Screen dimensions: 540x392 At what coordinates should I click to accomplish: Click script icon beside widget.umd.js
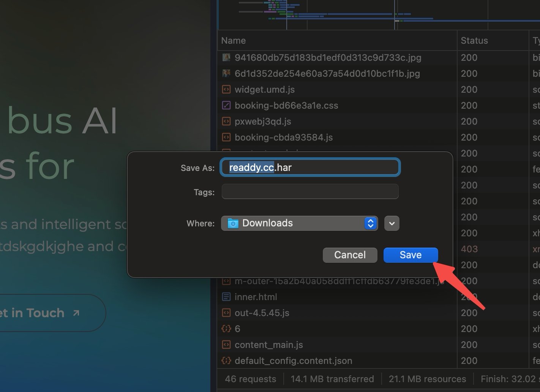pyautogui.click(x=226, y=90)
